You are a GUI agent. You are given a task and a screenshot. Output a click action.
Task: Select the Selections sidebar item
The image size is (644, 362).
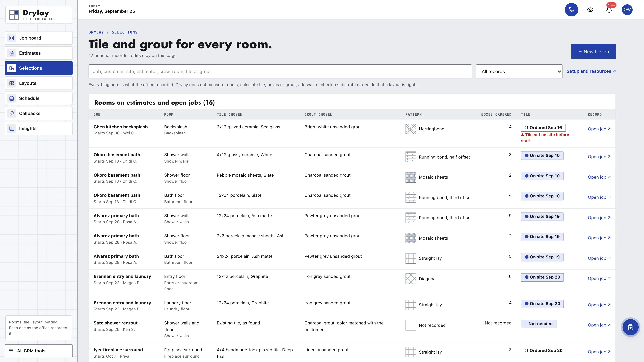tap(39, 68)
